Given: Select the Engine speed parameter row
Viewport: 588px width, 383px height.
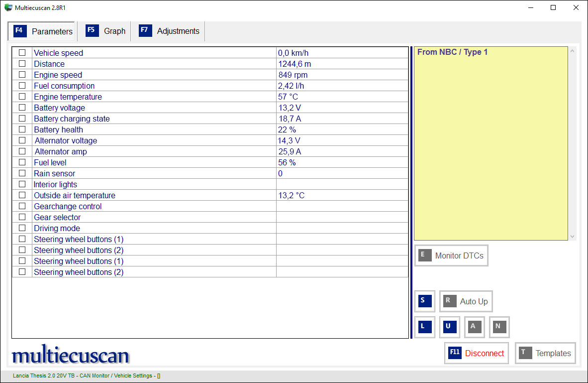Looking at the screenshot, I should [210, 75].
